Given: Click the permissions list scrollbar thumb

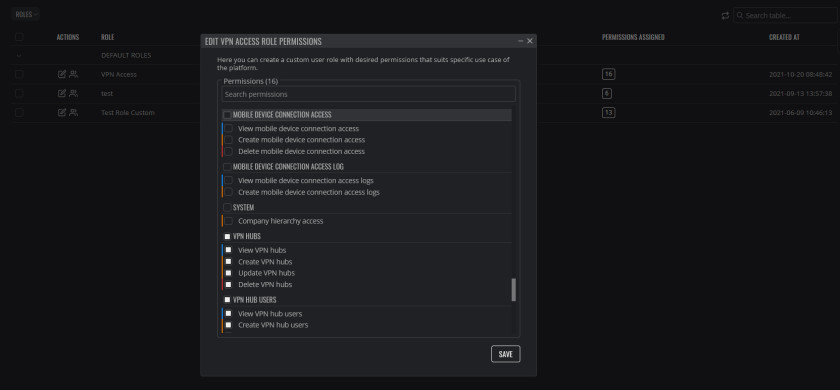Looking at the screenshot, I should tap(514, 290).
